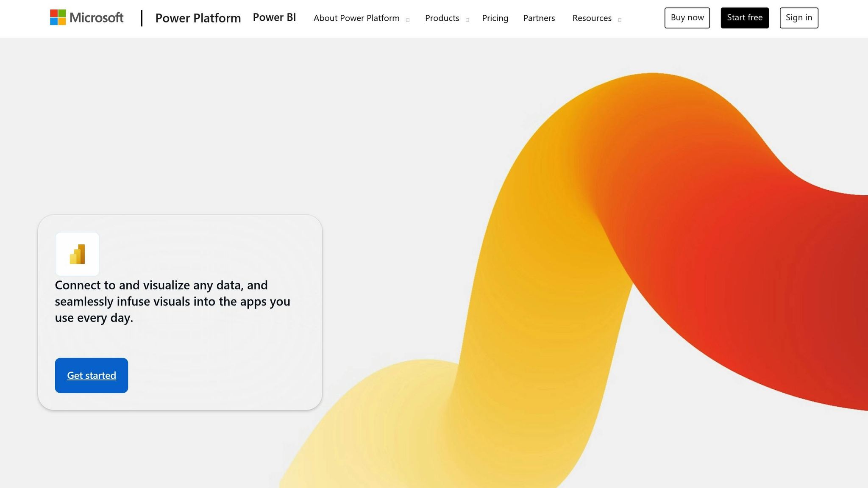Go to the Power BI header link
The width and height of the screenshot is (868, 488).
point(274,17)
